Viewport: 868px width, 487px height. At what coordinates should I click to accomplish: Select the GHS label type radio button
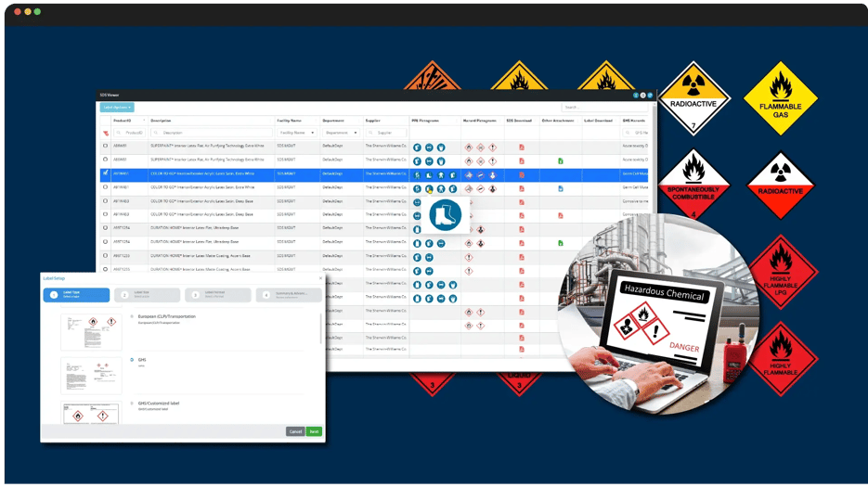click(x=132, y=360)
